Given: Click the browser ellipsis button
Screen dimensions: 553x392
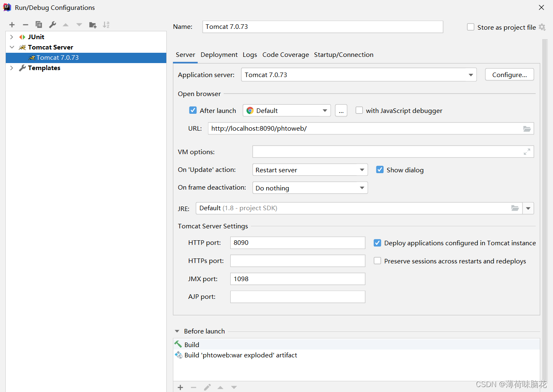Looking at the screenshot, I should coord(341,110).
